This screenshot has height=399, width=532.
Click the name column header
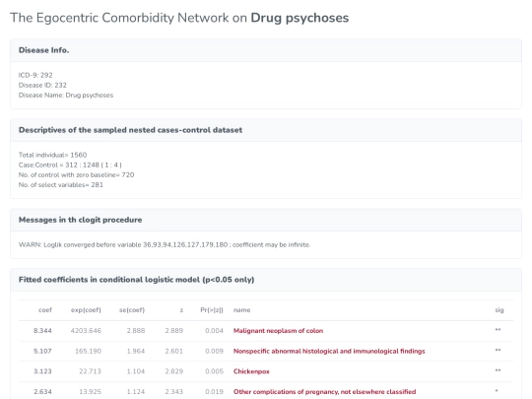(x=242, y=310)
